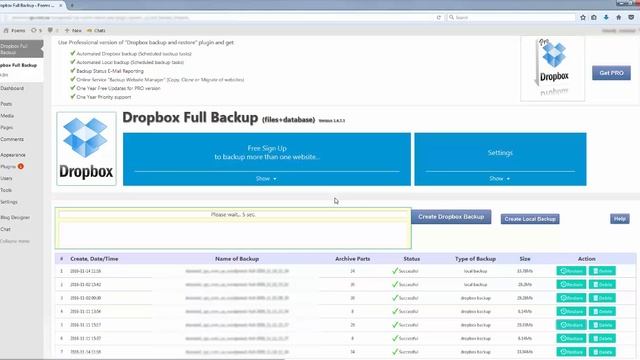Open Comments in the sidebar
This screenshot has height=360, width=640.
12,139
